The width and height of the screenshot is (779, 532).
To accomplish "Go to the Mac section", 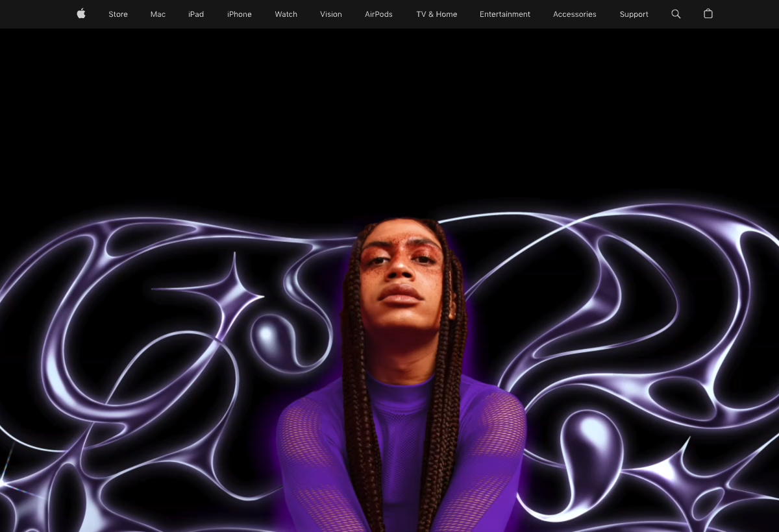I will tap(158, 14).
